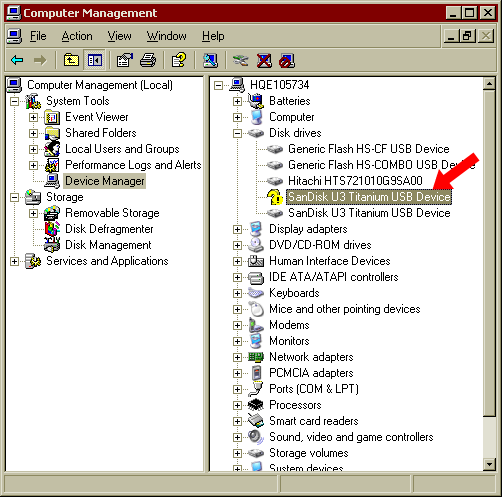Click the Back arrow toolbar icon
Image resolution: width=502 pixels, height=497 pixels.
pyautogui.click(x=17, y=60)
